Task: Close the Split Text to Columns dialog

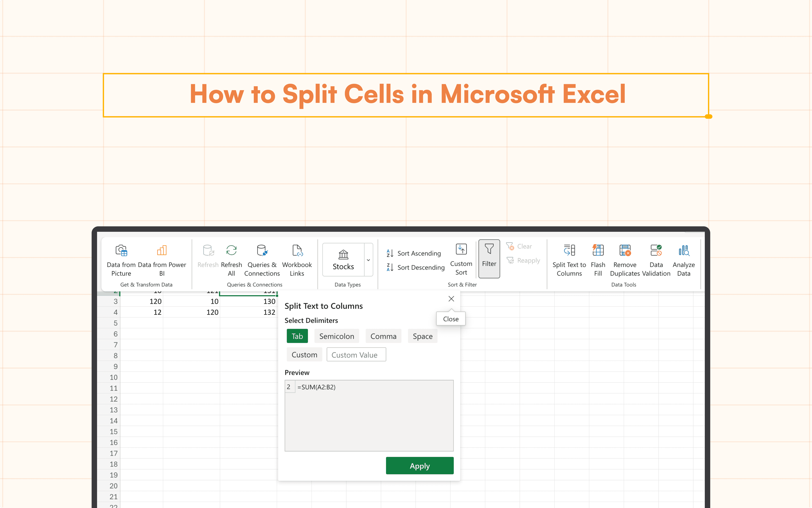Action: click(451, 299)
